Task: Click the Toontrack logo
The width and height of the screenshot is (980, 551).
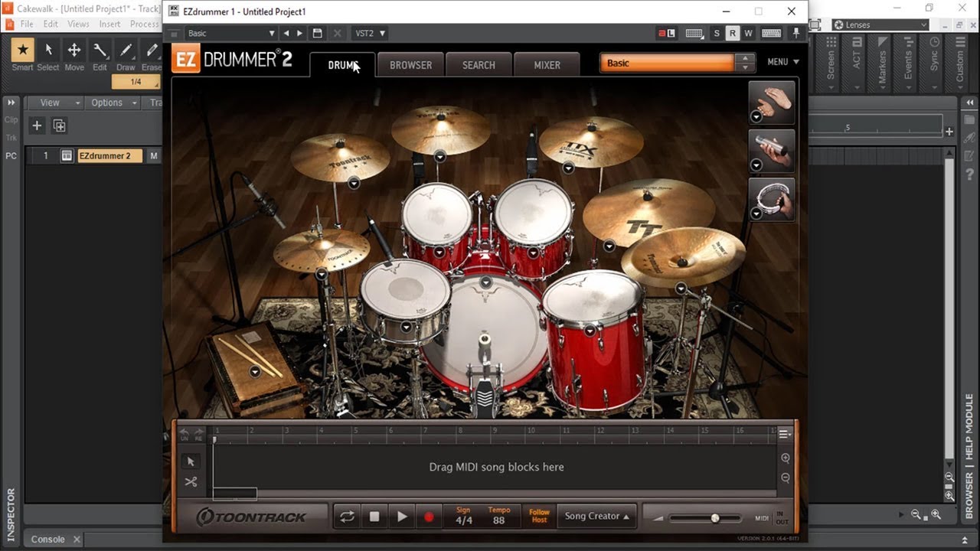Action: point(251,517)
